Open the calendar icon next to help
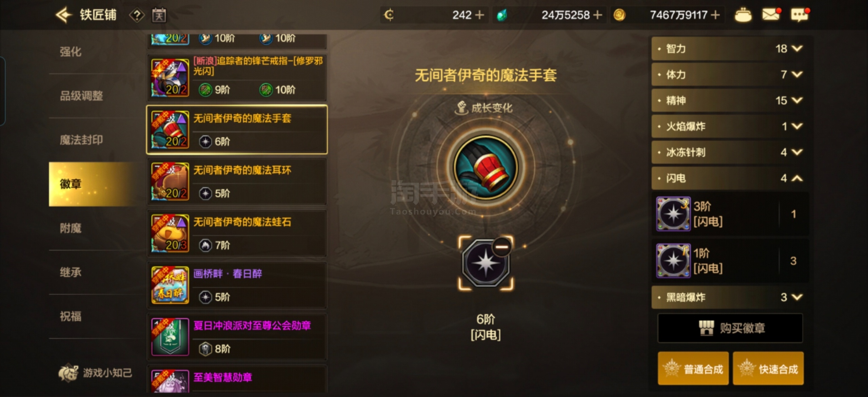Screen dimensions: 868x397 (159, 15)
